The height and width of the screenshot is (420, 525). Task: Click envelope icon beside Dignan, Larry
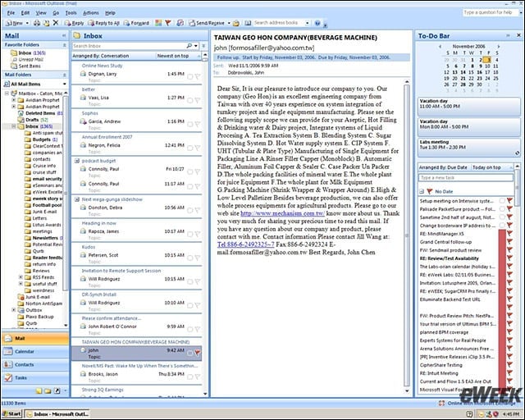tap(83, 74)
